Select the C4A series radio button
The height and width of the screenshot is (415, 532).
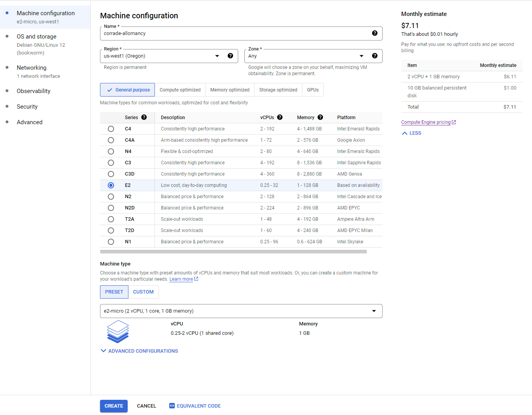click(x=111, y=140)
